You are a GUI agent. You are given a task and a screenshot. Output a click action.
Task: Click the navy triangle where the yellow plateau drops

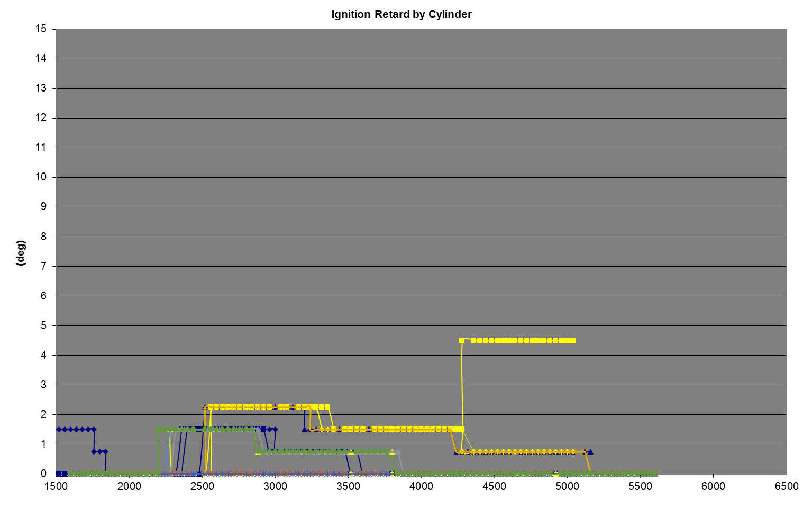point(304,429)
